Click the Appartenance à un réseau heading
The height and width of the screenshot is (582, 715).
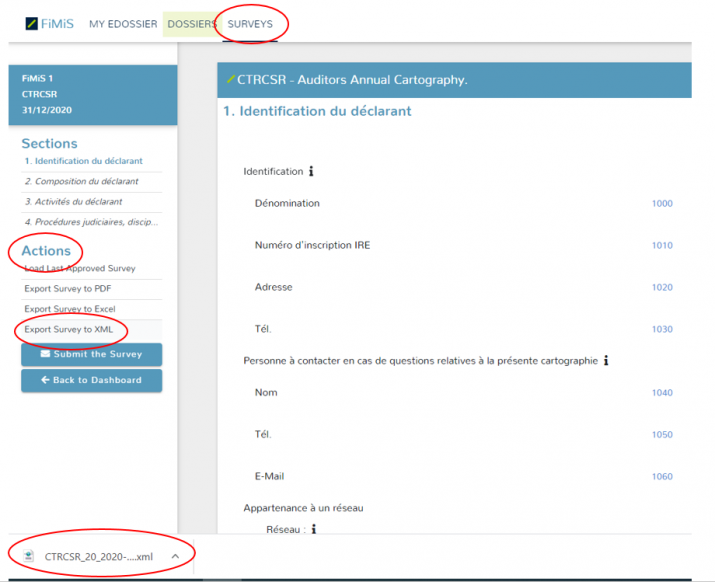(303, 508)
